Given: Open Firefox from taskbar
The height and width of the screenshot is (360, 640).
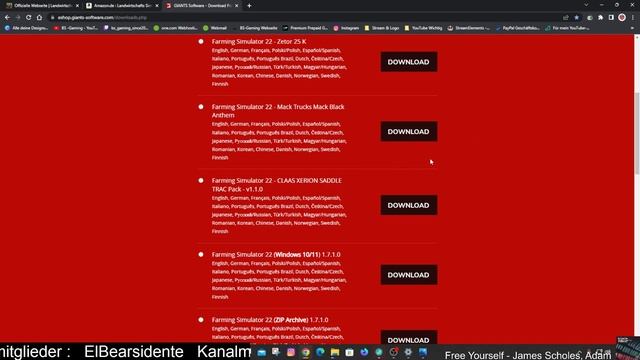Looking at the screenshot, I should [364, 352].
